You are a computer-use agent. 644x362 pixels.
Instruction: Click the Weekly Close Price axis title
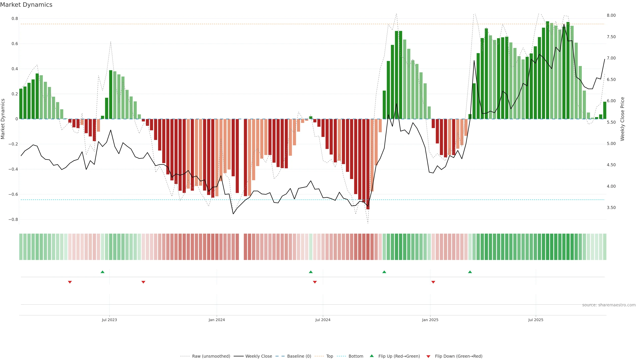622,119
